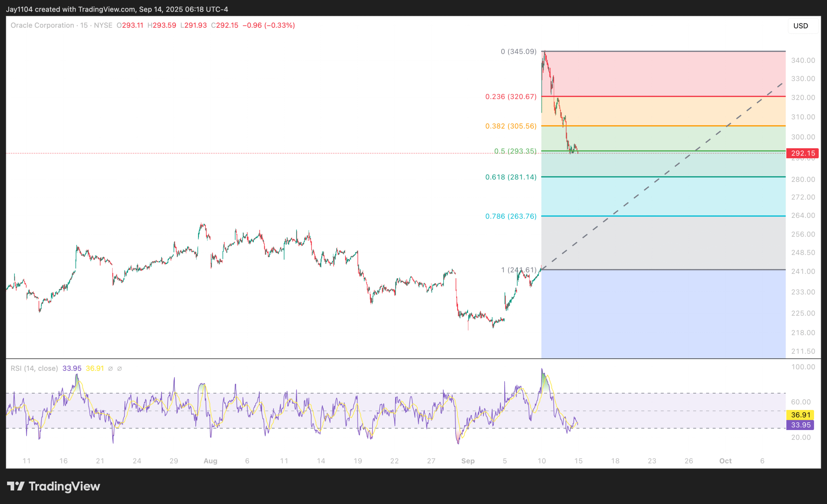Click the 225.00 price axis label
The height and width of the screenshot is (504, 827).
pyautogui.click(x=803, y=313)
